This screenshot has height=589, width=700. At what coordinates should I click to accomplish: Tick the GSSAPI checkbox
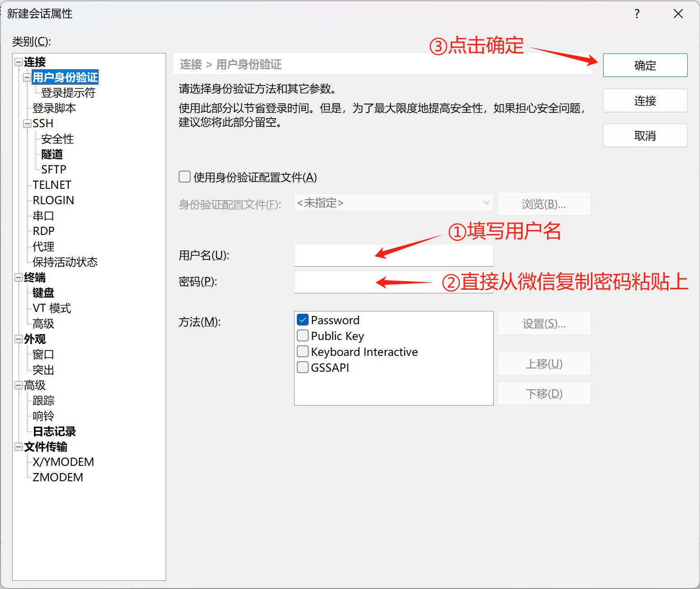click(303, 367)
